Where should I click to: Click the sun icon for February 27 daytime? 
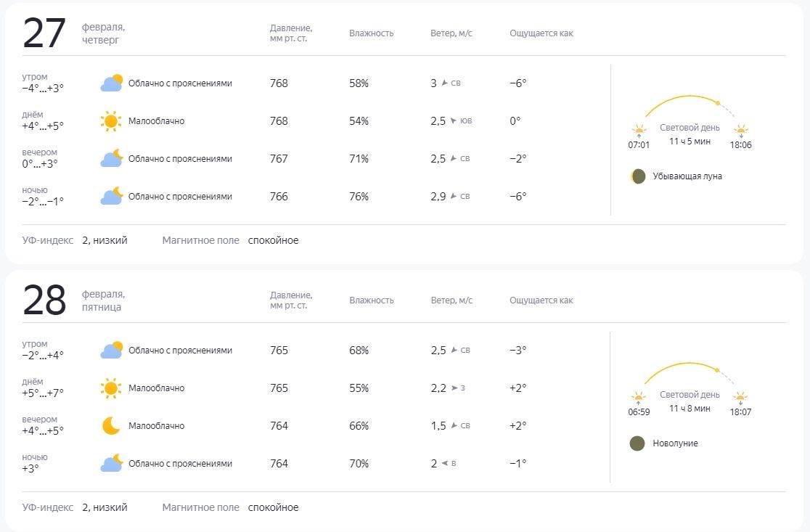click(111, 121)
